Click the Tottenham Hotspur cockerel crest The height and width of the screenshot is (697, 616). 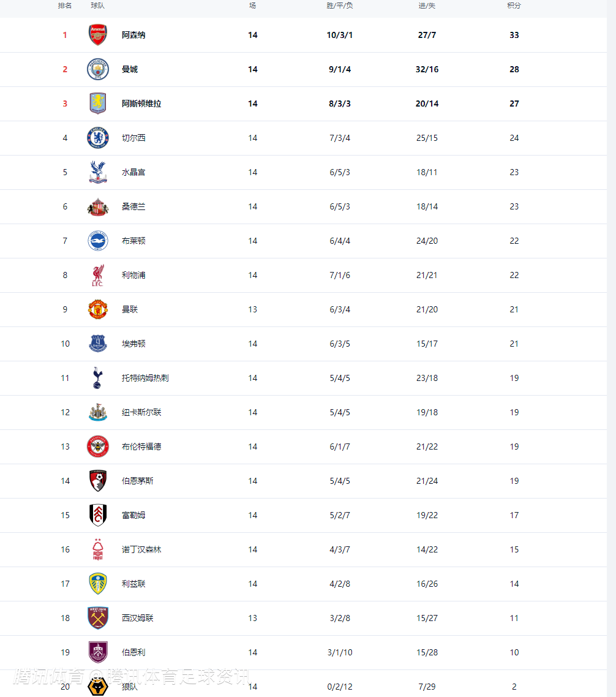tap(98, 378)
